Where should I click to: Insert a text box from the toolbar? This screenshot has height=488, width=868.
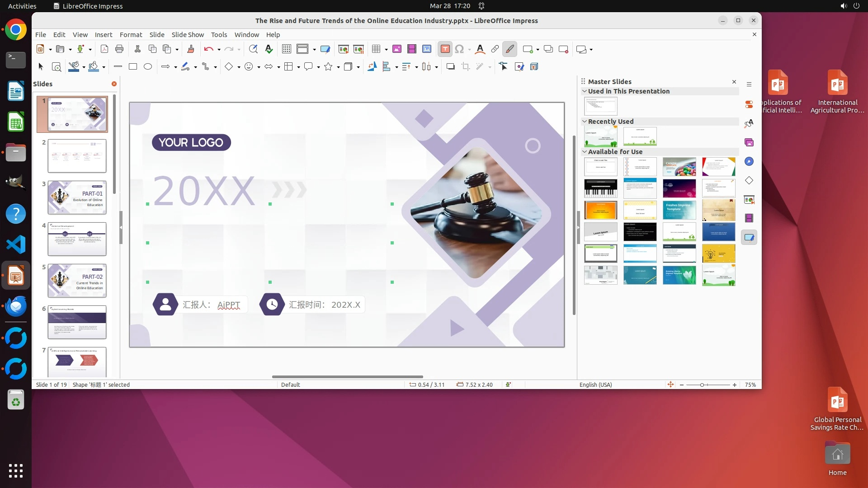tap(445, 49)
